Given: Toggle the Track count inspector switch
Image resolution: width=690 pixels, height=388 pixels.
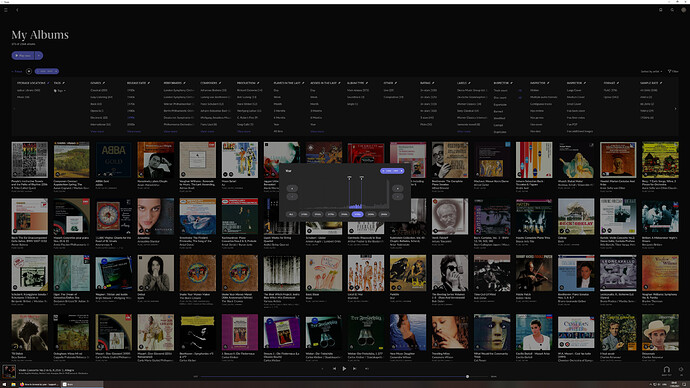Looking at the screenshot, I should (520, 90).
